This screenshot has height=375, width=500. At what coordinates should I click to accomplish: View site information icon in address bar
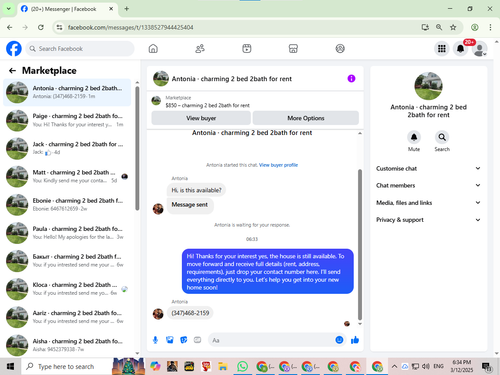[59, 27]
